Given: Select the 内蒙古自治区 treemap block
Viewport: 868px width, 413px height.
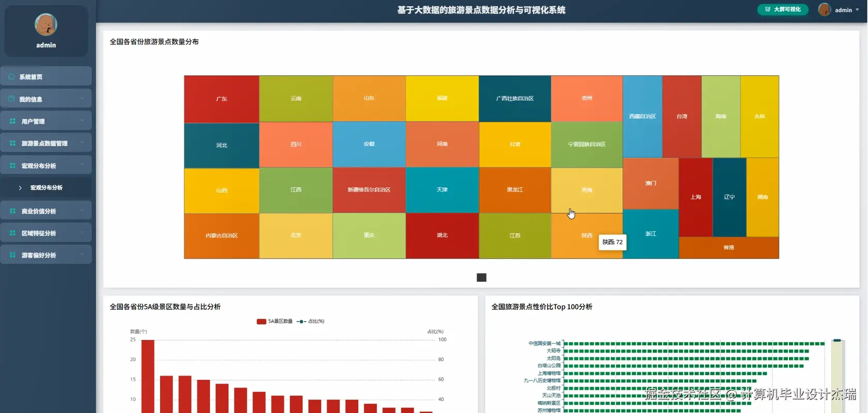Looking at the screenshot, I should (x=222, y=236).
